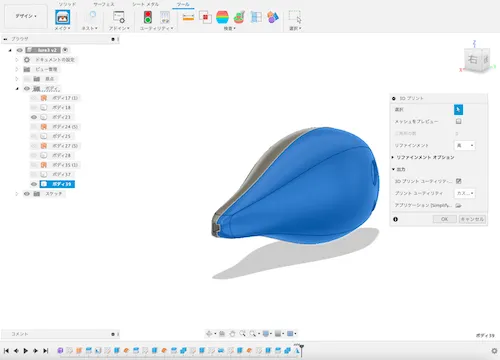
Task: Switch to the Sheet Metal tab
Action: (145, 4)
